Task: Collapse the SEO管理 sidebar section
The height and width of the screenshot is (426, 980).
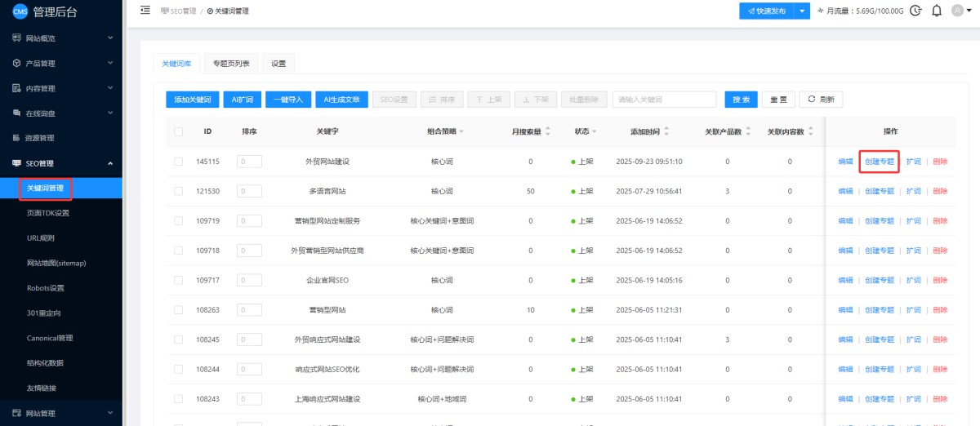Action: tap(110, 163)
